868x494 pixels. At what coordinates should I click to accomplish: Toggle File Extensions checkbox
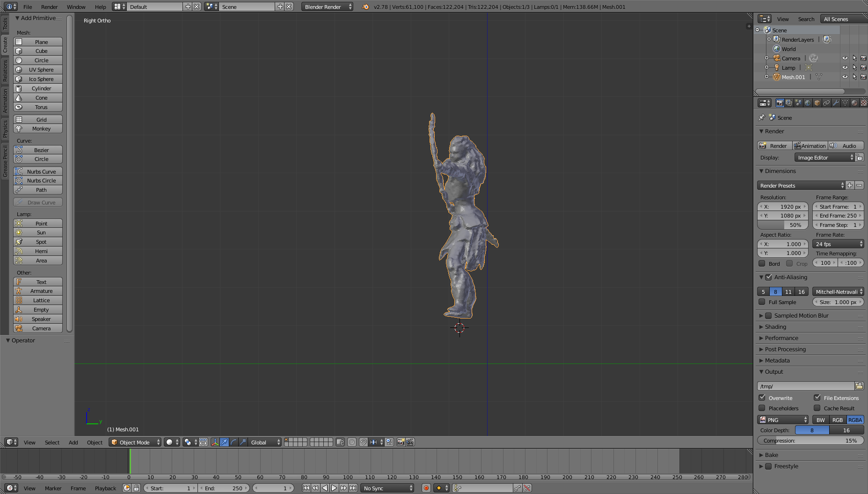pos(817,398)
